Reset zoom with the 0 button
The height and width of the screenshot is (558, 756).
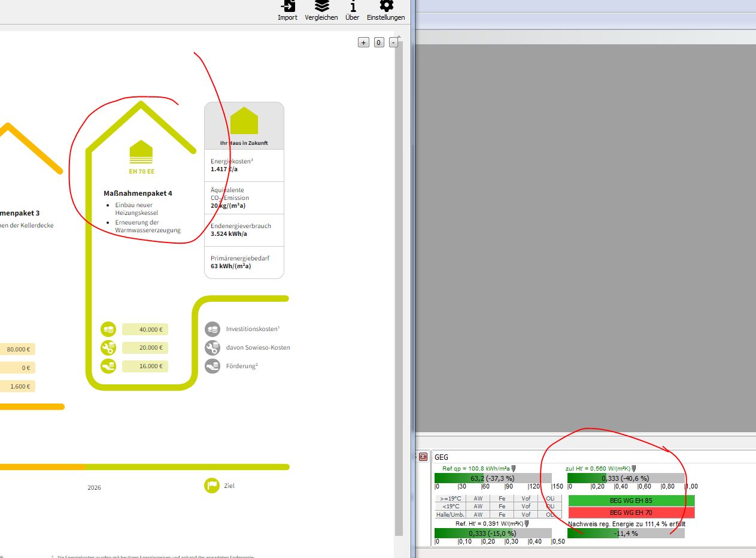pos(379,42)
